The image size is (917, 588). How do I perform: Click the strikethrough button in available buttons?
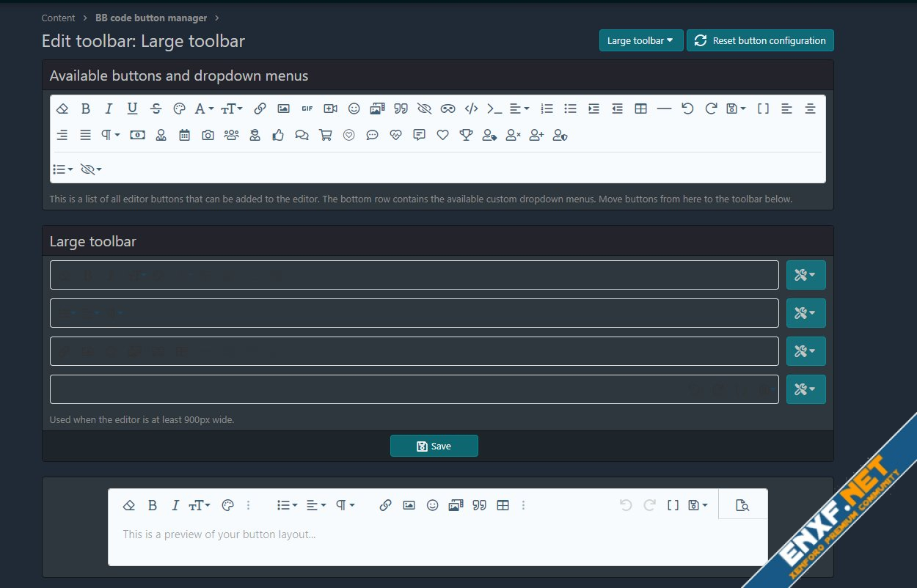pos(156,109)
